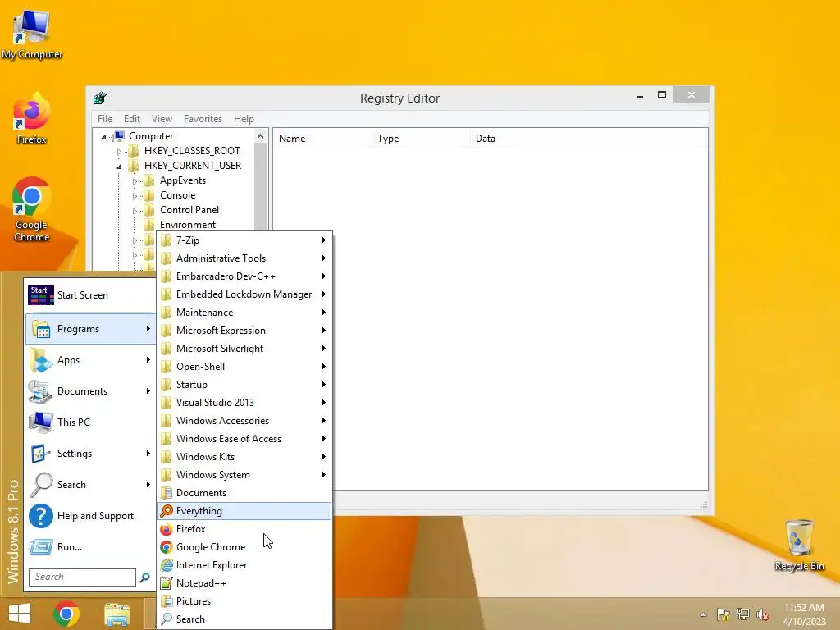Expand the Console registry key
This screenshot has width=840, height=630.
[135, 196]
